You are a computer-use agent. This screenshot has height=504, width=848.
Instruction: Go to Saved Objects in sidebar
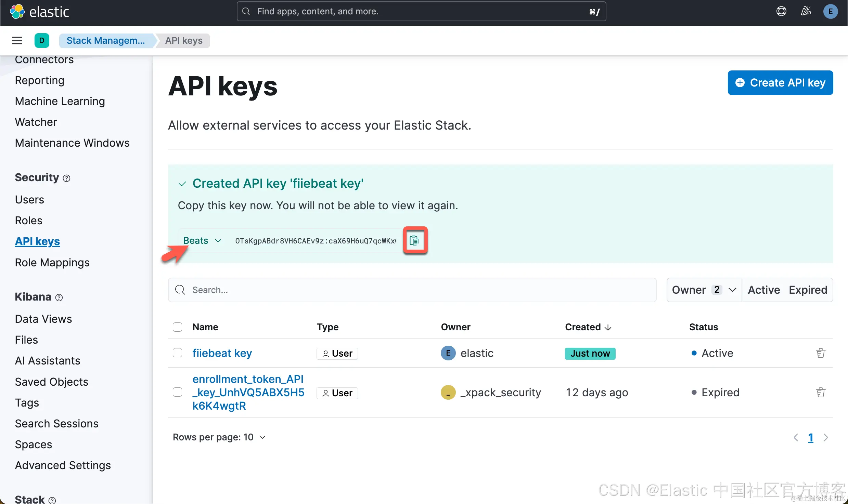click(51, 382)
